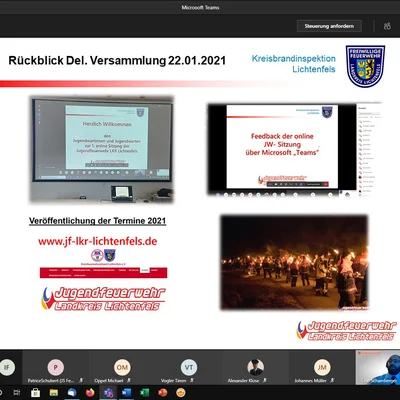The image size is (400, 400).
Task: Select Patrice Schubert's participant tile
Action: (x=56, y=368)
